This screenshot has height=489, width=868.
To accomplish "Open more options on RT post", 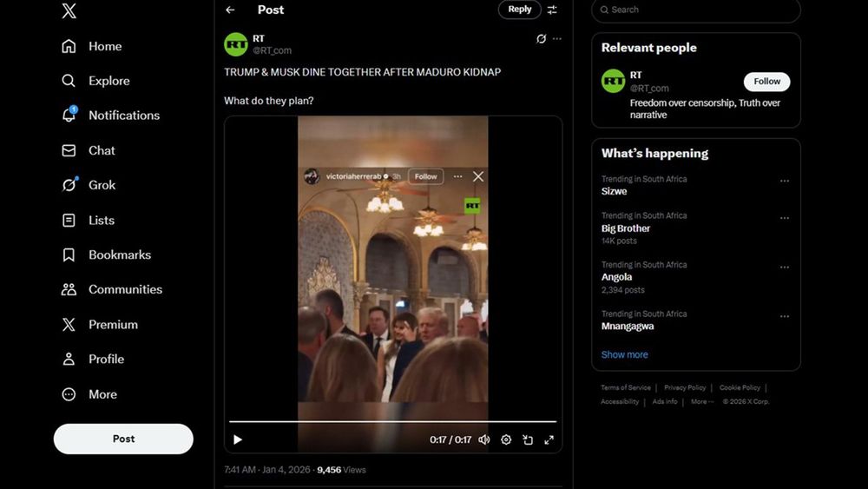I will [x=557, y=39].
